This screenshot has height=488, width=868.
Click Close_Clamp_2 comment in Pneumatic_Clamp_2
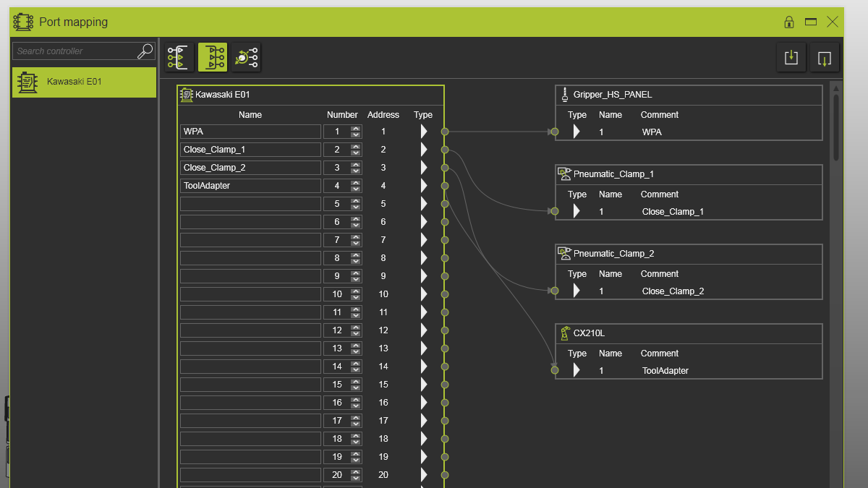(673, 291)
